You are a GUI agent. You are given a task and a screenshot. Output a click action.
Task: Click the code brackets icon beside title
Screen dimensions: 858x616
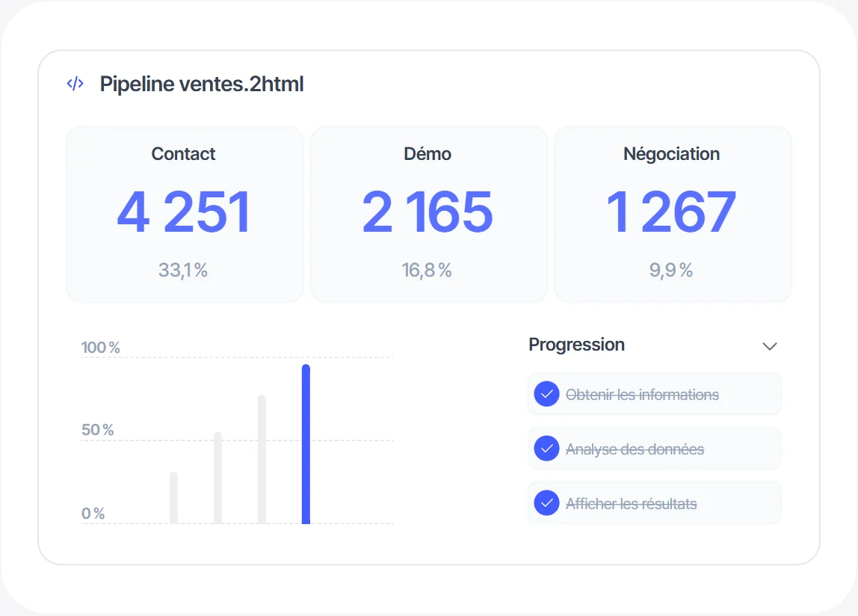[x=75, y=84]
